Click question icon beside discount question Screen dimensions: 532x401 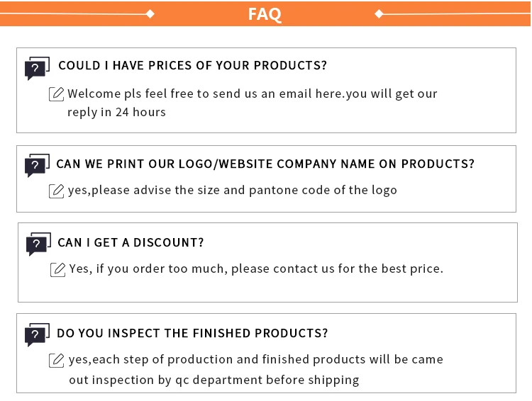[x=38, y=244]
